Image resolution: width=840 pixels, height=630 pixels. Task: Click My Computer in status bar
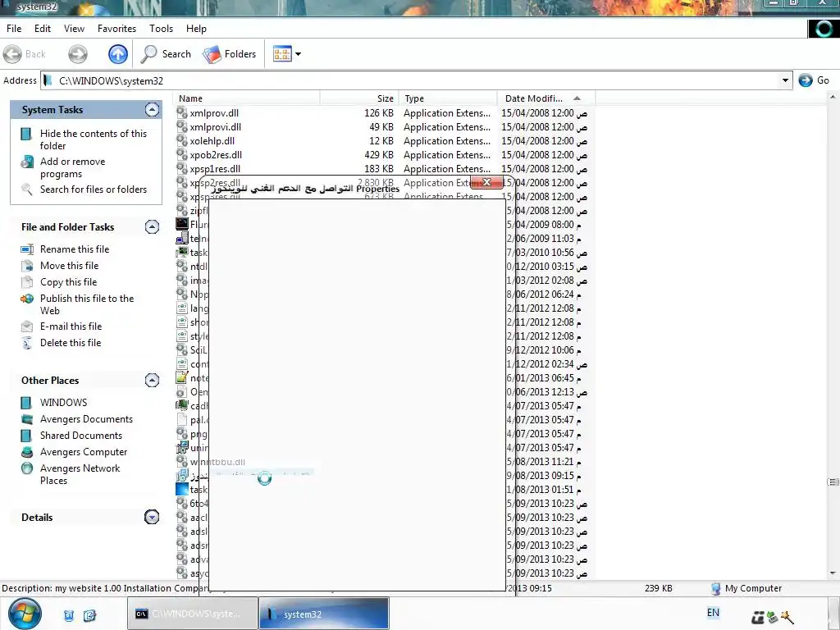pos(746,588)
